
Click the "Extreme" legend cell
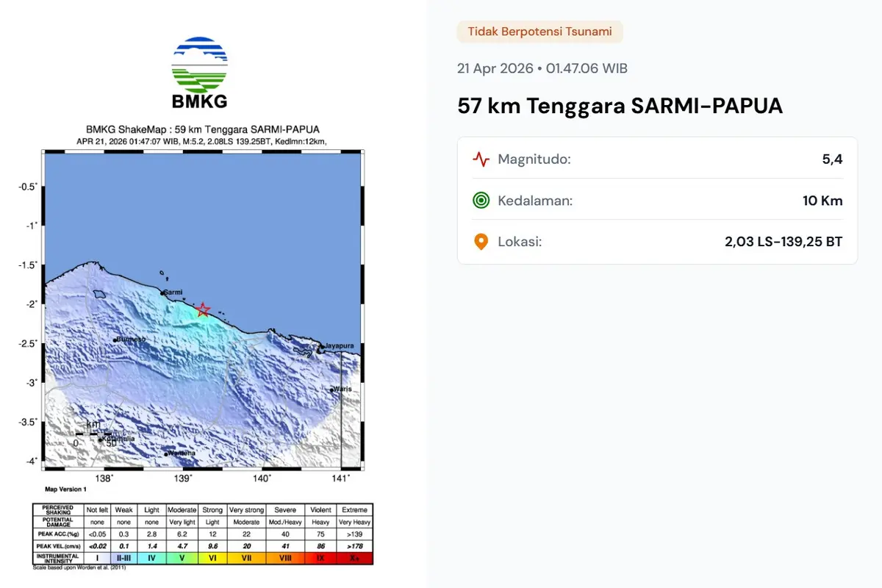point(354,509)
